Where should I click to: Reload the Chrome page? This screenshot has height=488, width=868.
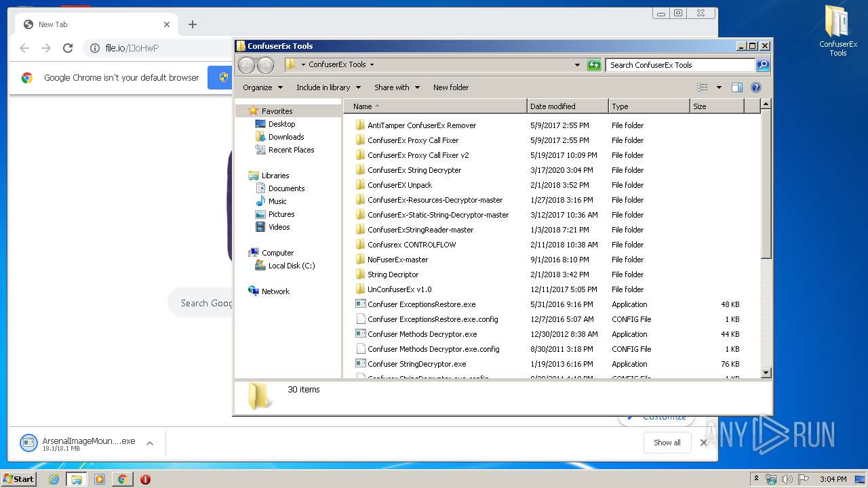[x=67, y=48]
